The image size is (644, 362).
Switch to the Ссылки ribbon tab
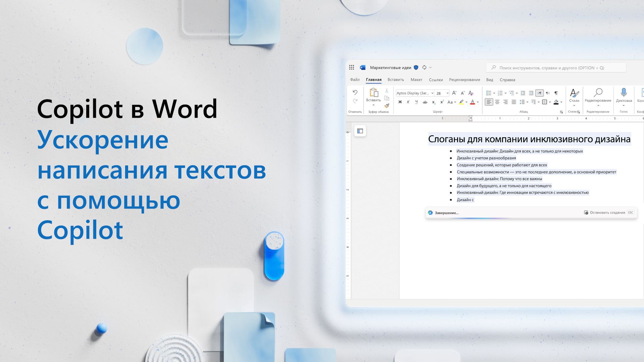[x=436, y=80]
